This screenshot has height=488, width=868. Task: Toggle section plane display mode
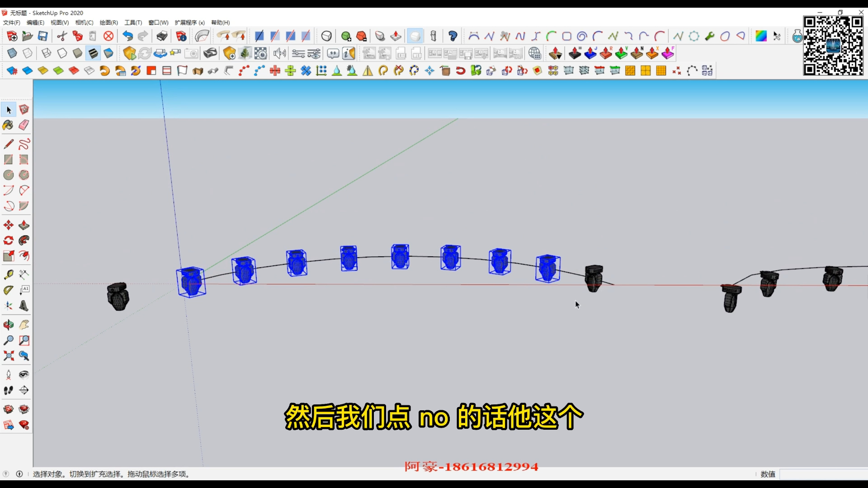[275, 36]
